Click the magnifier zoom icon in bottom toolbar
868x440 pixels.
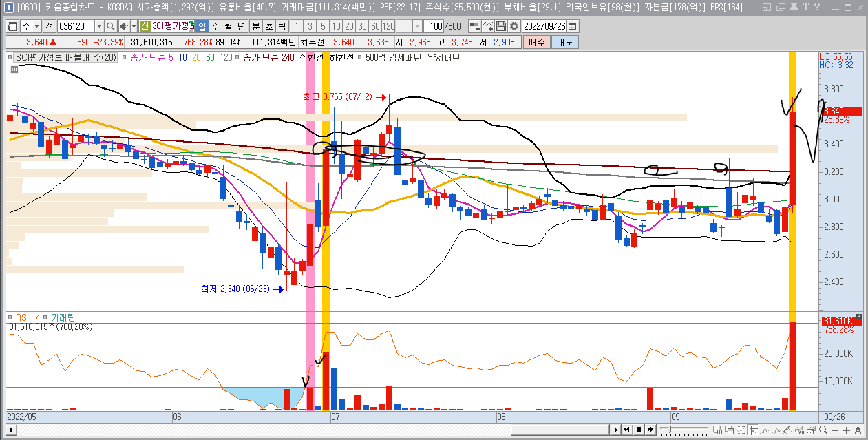(823, 430)
